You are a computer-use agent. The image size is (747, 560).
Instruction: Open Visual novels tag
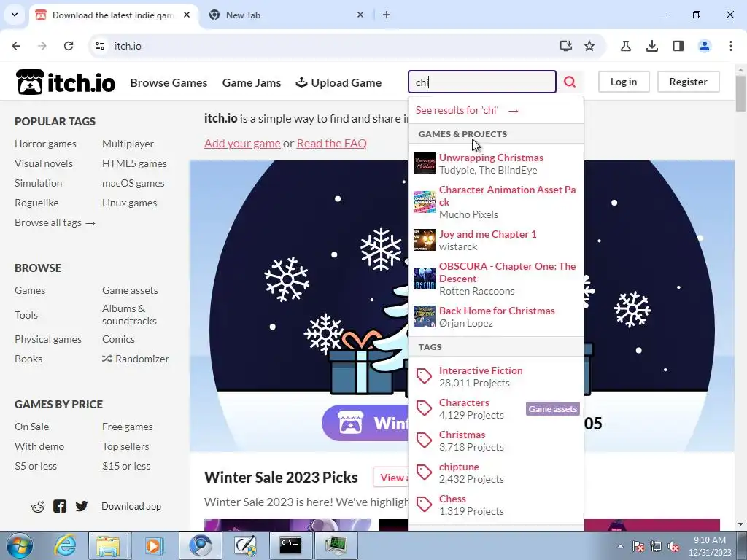click(43, 163)
